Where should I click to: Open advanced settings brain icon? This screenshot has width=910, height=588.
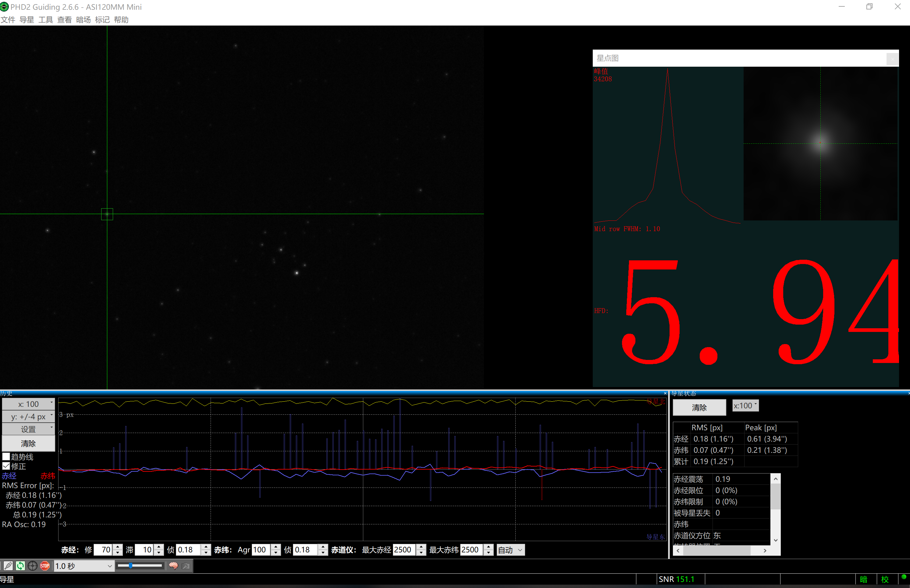pyautogui.click(x=173, y=566)
